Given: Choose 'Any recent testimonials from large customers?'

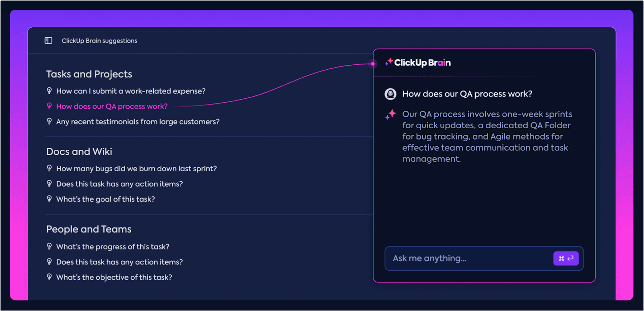Looking at the screenshot, I should (x=138, y=122).
